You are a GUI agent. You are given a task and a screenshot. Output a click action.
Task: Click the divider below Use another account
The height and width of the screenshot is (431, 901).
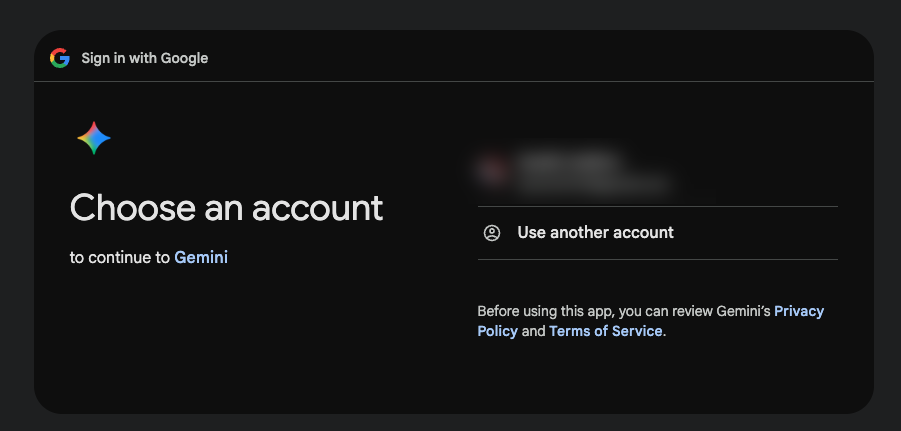pos(657,259)
